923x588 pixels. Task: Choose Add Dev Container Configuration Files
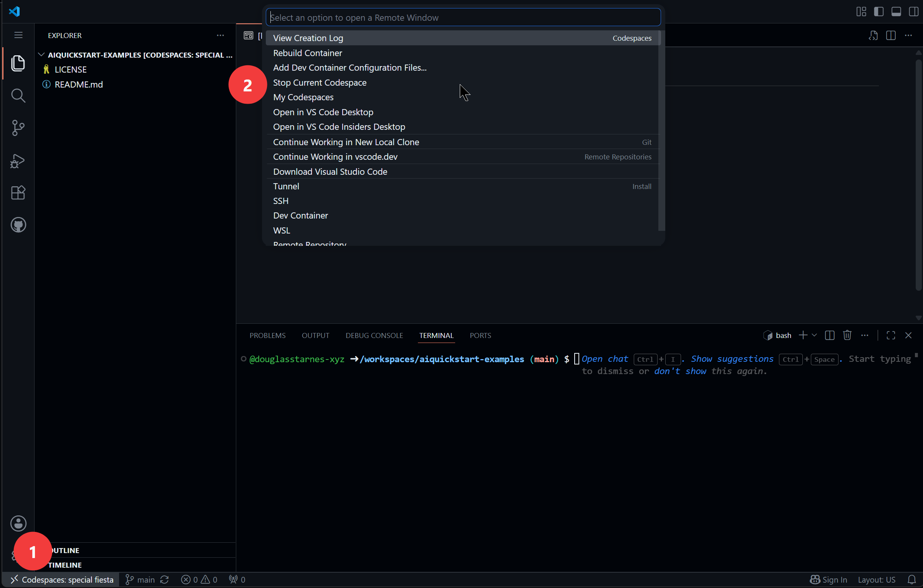[x=462, y=68]
